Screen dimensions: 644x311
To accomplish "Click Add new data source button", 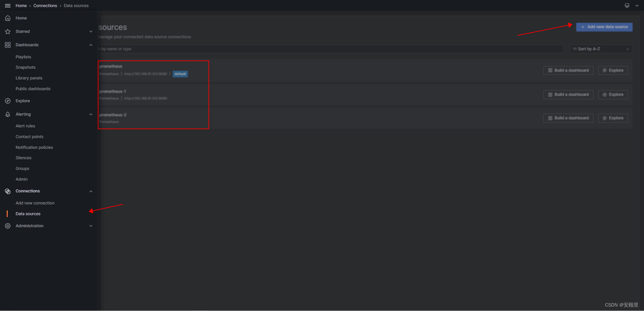I will (604, 27).
